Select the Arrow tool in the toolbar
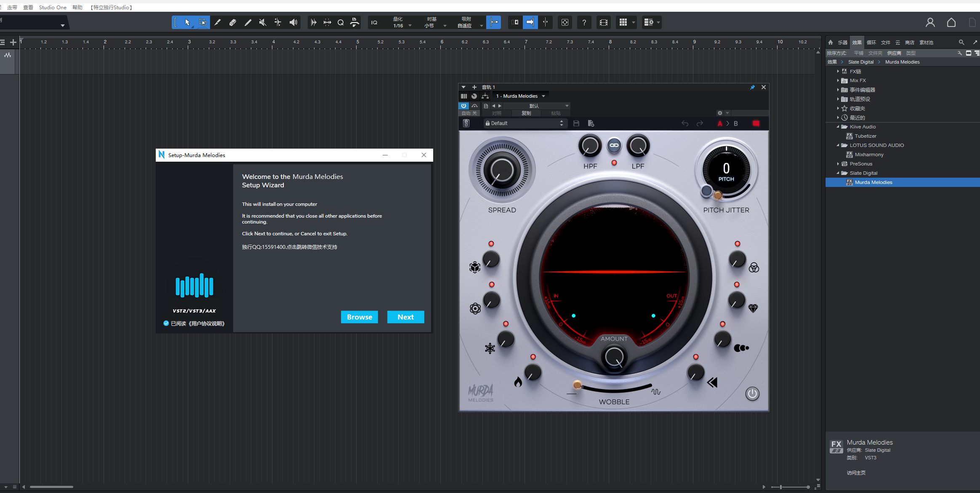 pos(187,22)
